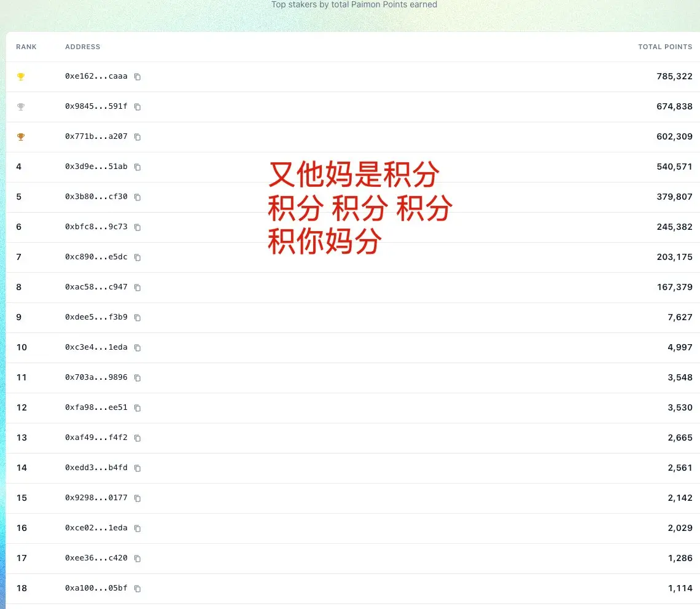Select address text 0xac58...c947

(x=96, y=287)
